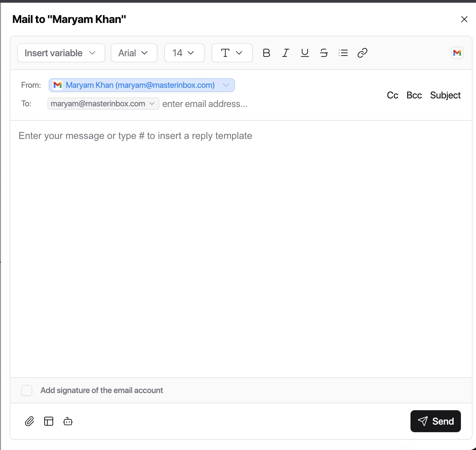Apply strikethrough formatting

coord(324,52)
